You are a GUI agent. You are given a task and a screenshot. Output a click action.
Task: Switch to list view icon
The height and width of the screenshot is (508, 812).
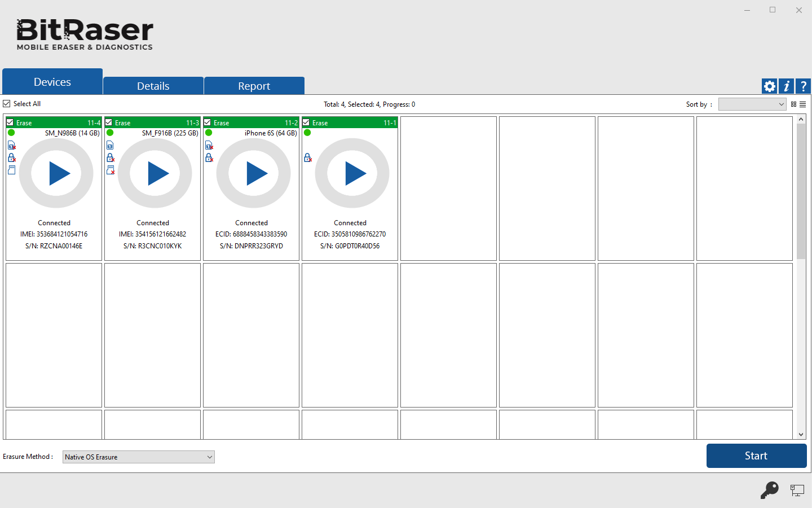pyautogui.click(x=802, y=104)
